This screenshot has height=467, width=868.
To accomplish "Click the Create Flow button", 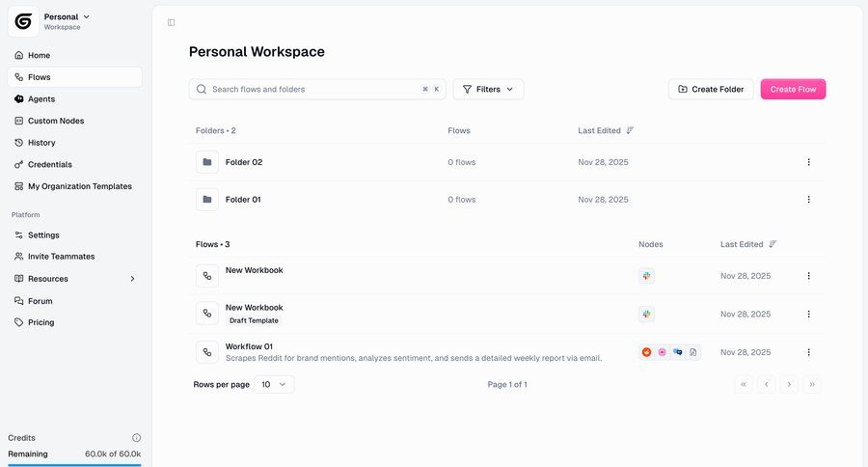I will pyautogui.click(x=793, y=89).
